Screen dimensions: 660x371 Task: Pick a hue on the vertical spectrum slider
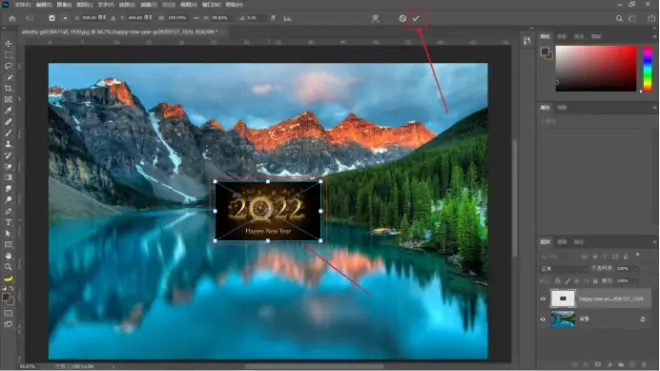[x=648, y=68]
